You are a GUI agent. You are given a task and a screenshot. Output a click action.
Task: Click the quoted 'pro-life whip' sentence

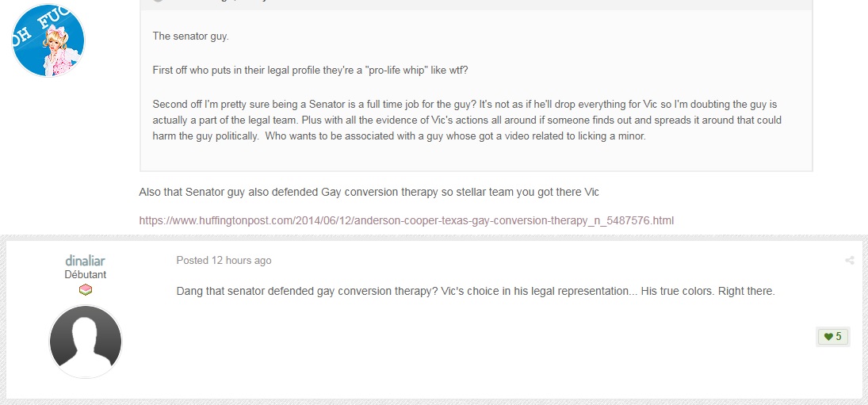click(x=310, y=71)
